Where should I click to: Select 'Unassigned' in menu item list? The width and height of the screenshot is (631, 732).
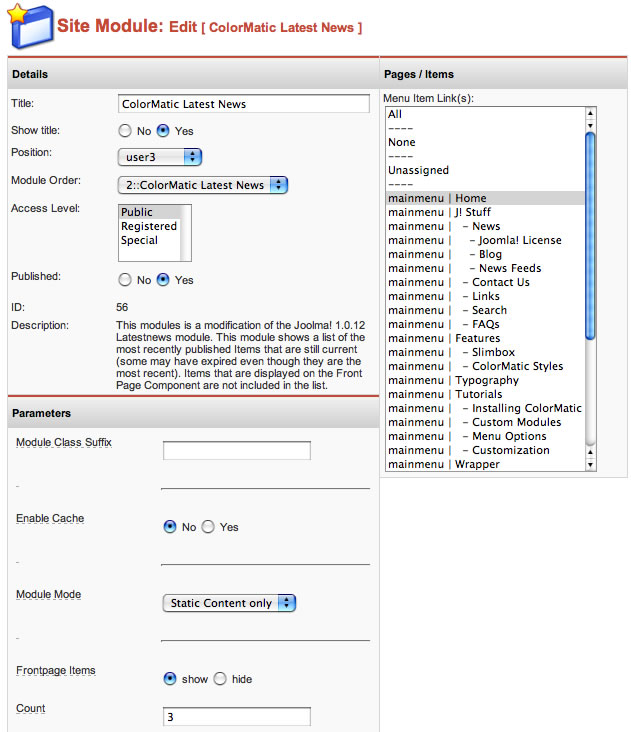point(418,170)
